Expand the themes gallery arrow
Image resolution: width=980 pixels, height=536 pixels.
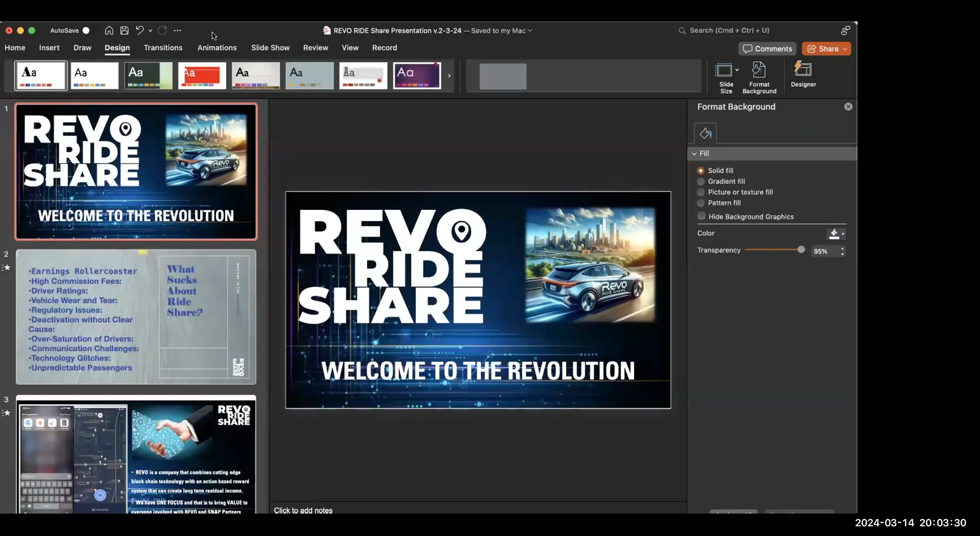pos(449,76)
